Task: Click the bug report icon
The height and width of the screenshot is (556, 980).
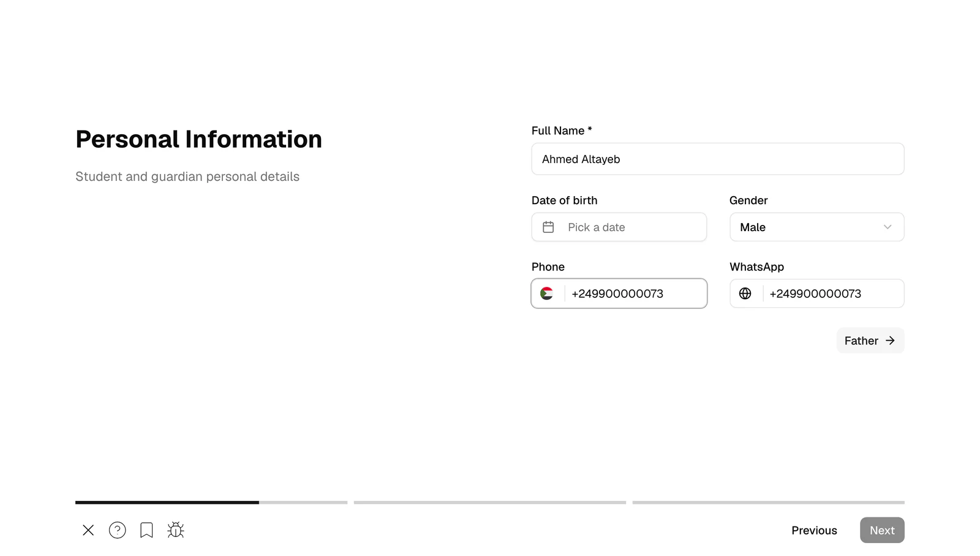Action: (x=176, y=530)
